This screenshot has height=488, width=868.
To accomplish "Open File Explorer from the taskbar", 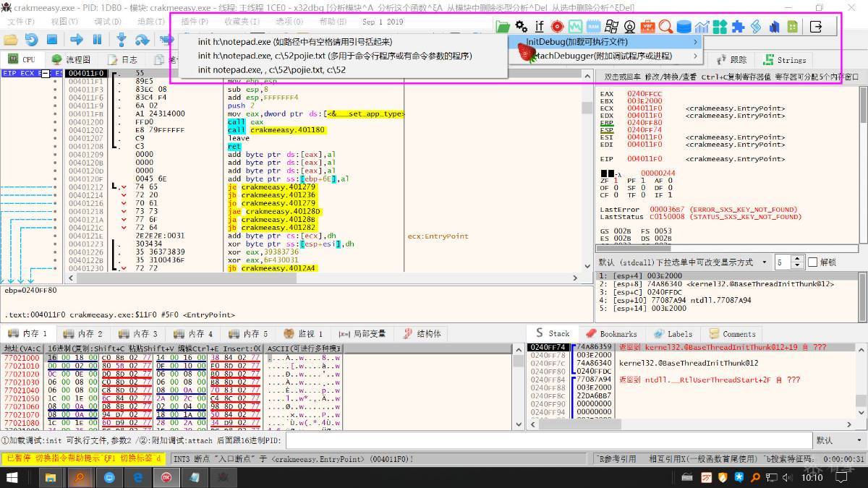I will 51,477.
